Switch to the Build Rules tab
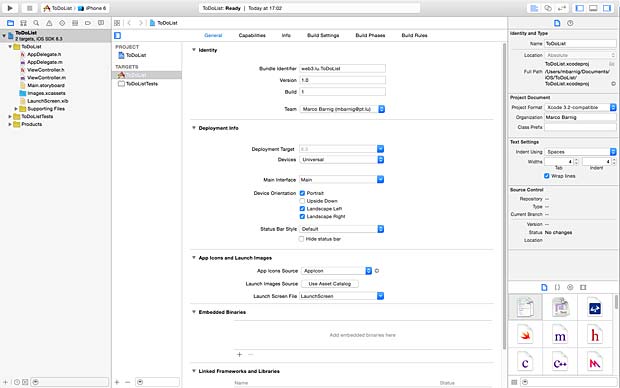620x388 pixels. [x=414, y=36]
